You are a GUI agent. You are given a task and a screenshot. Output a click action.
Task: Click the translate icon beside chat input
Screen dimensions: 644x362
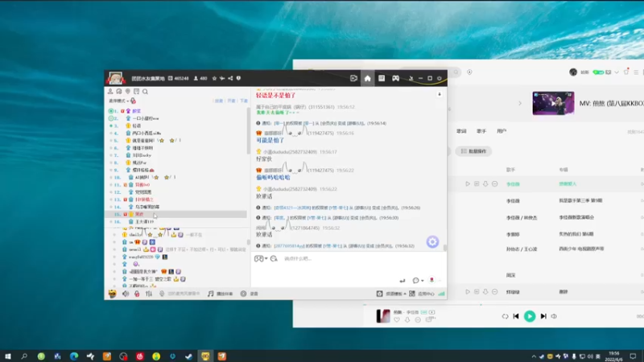pyautogui.click(x=274, y=258)
